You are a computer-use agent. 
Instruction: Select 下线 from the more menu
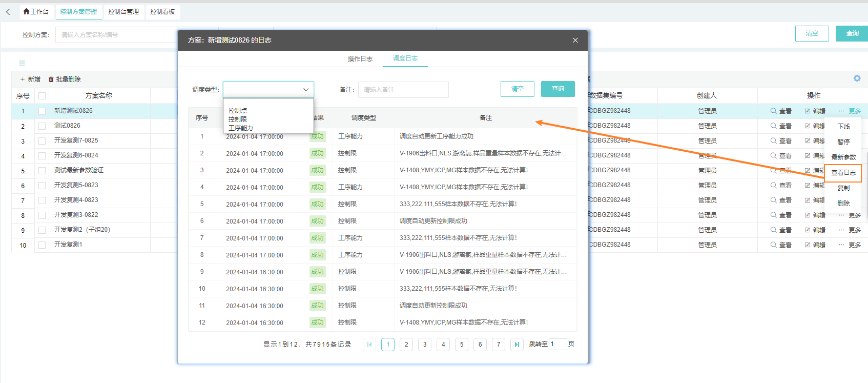[x=843, y=126]
